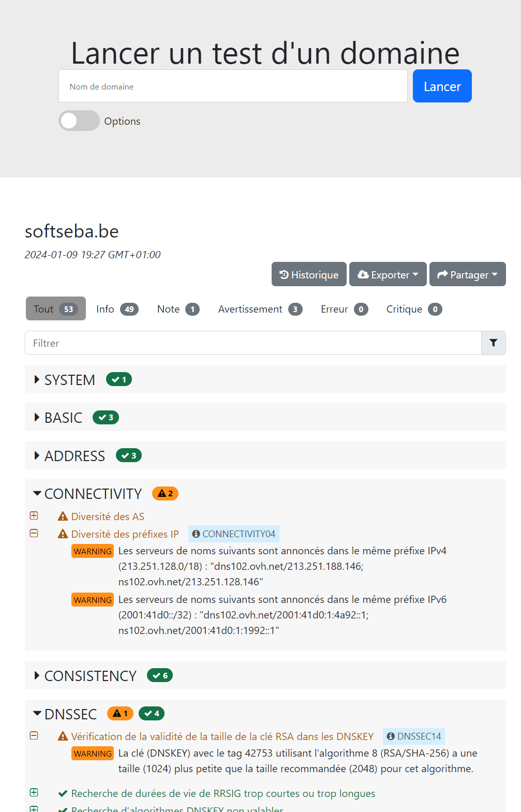Expand the Diversité des AS entry
The image size is (521, 812).
[34, 515]
